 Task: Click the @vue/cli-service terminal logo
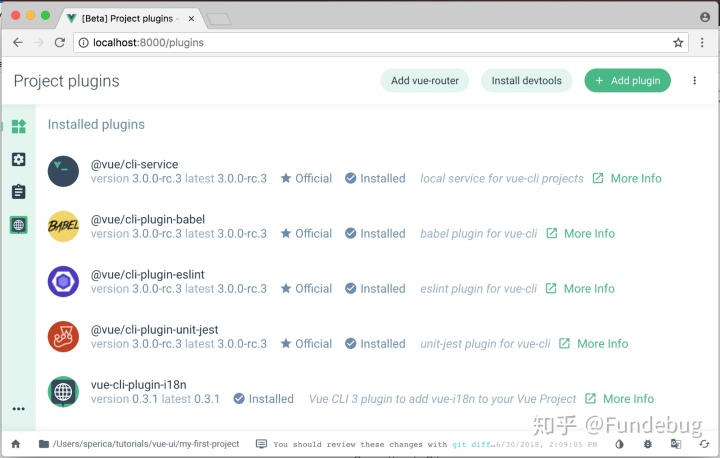[x=63, y=171]
